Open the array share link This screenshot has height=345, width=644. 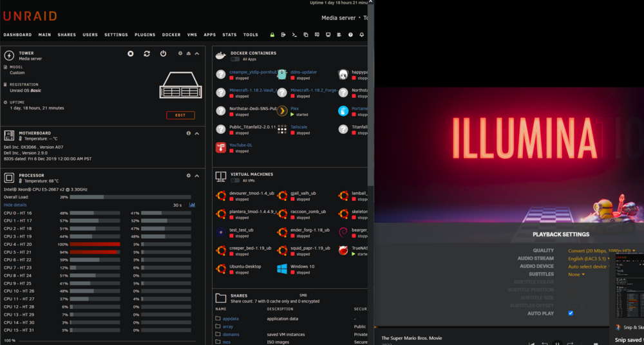(x=227, y=326)
